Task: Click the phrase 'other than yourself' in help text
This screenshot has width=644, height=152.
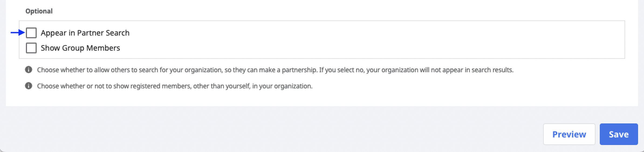Action: tap(221, 86)
